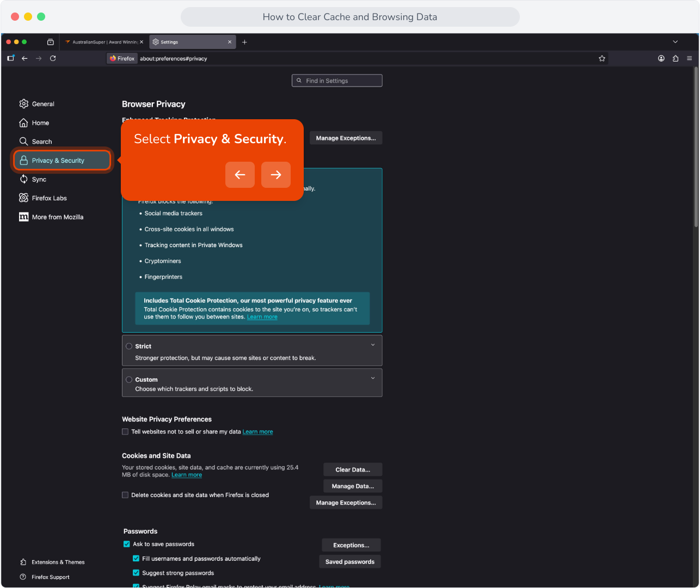Check Delete cookies when Firefox closed
700x588 pixels.
tap(125, 495)
